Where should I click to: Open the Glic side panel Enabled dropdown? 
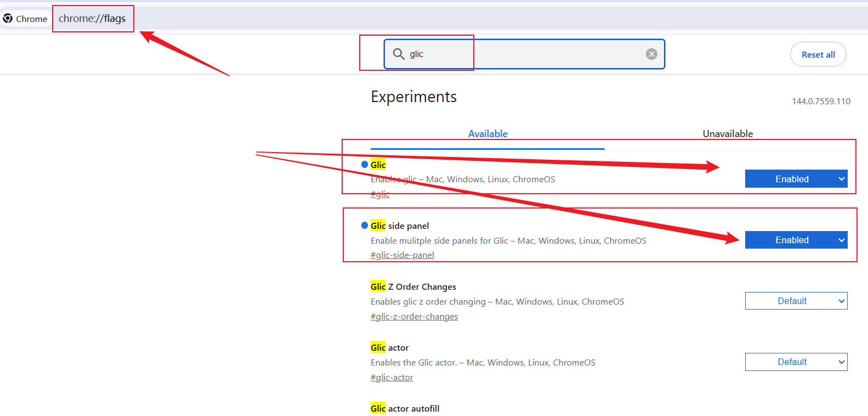pyautogui.click(x=796, y=240)
